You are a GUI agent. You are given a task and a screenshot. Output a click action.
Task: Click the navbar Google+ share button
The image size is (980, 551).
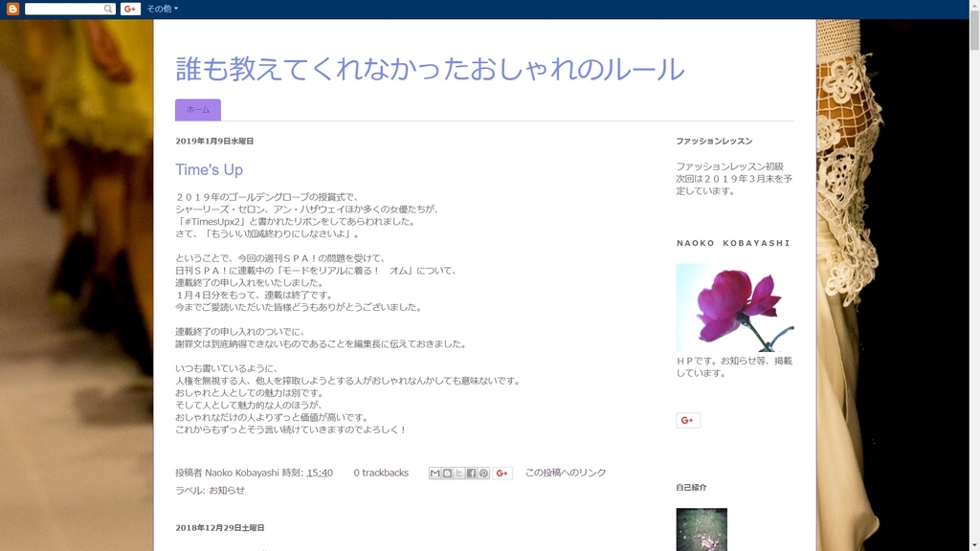(x=130, y=9)
